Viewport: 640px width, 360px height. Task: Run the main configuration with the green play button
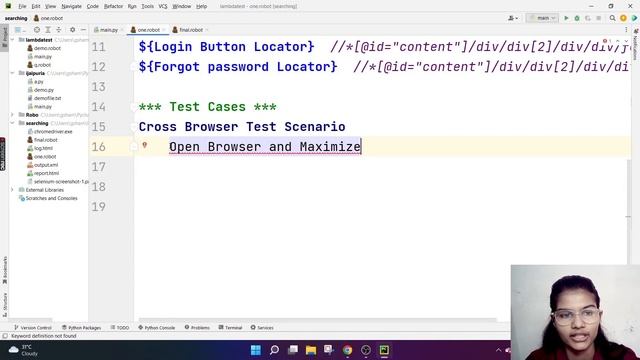click(566, 18)
